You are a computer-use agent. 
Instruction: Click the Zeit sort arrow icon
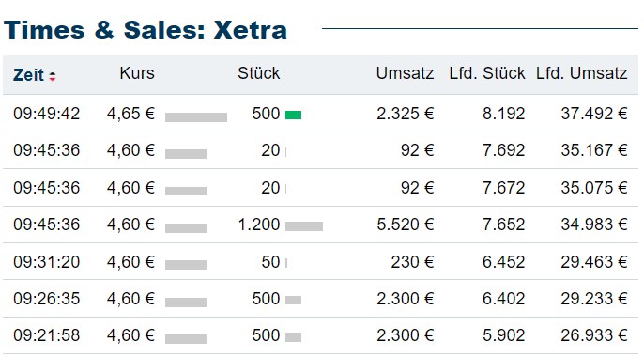tap(53, 76)
